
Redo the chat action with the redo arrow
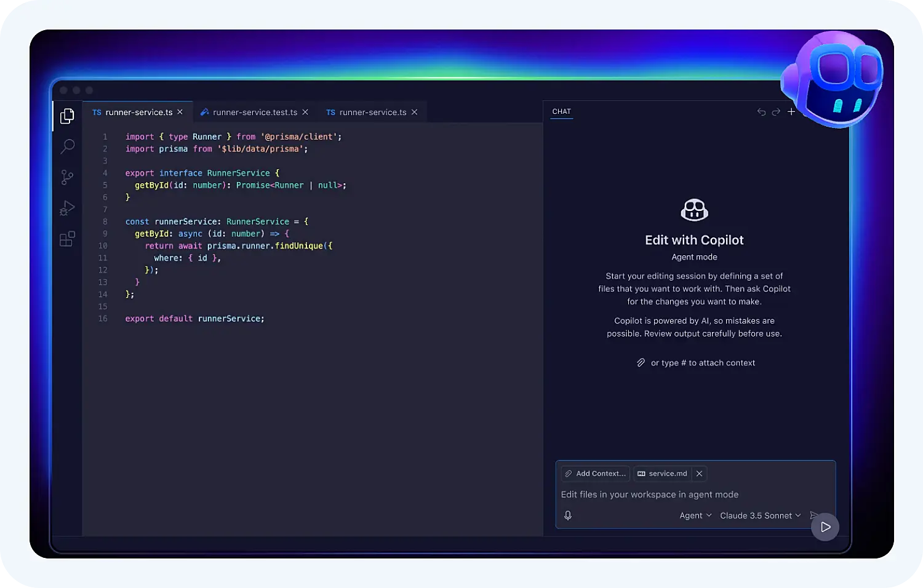click(776, 112)
